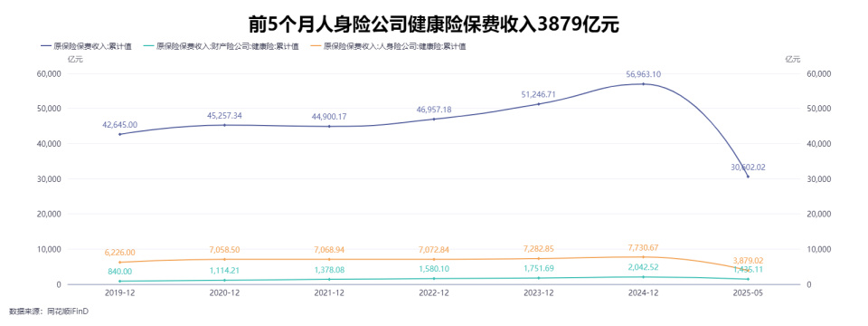Viewport: 868px width, 326px height.
Task: Toggle the 原保险保费收入:累计值 legend series
Action: tap(87, 46)
